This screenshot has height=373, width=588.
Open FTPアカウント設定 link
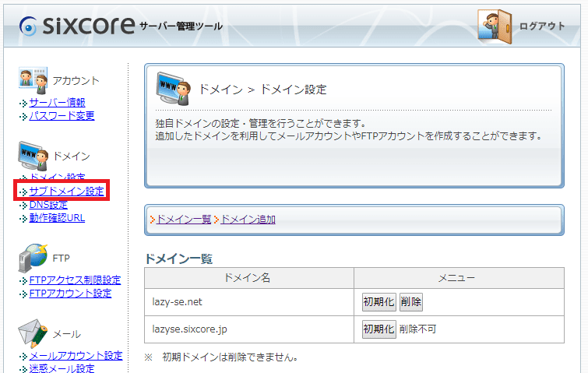click(71, 293)
